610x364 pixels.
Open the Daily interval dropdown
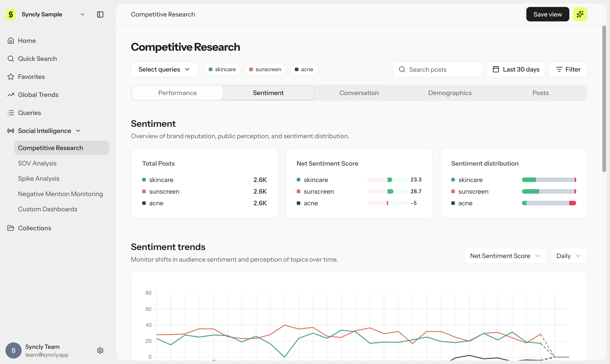tap(569, 256)
